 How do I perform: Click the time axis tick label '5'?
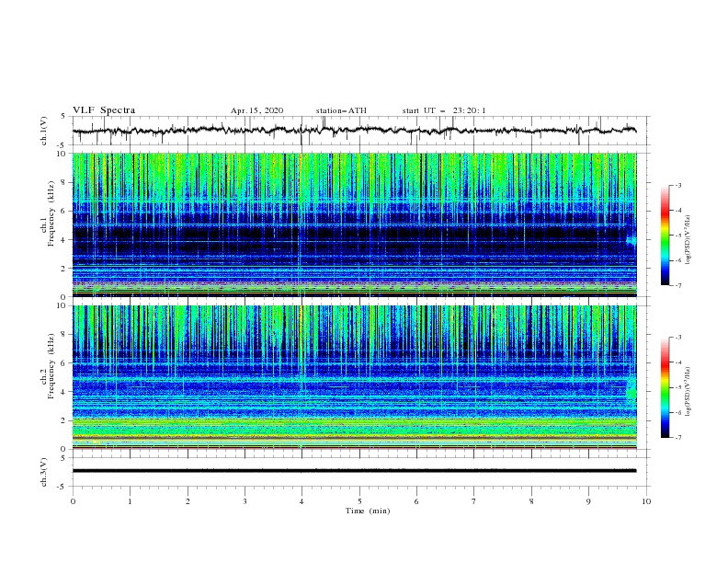359,501
